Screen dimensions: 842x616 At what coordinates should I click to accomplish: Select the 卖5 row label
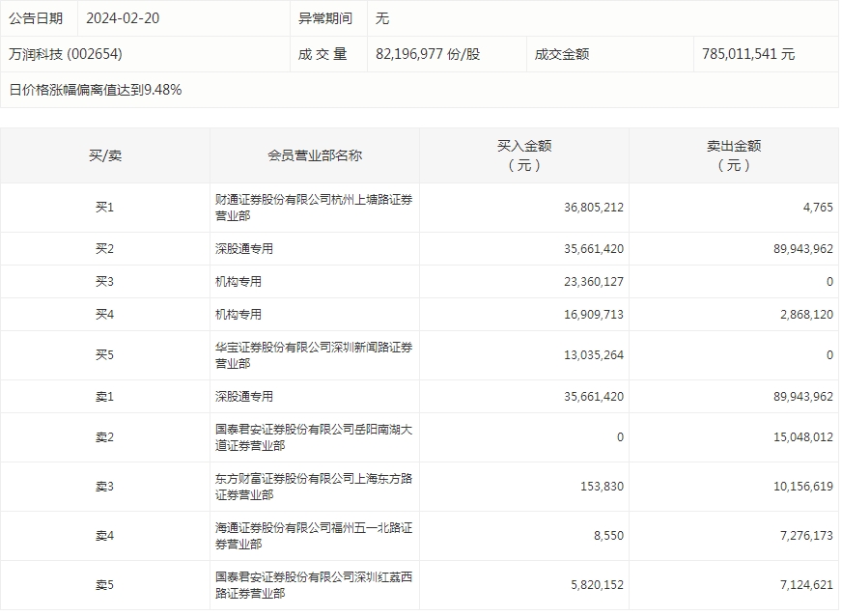[x=104, y=585]
